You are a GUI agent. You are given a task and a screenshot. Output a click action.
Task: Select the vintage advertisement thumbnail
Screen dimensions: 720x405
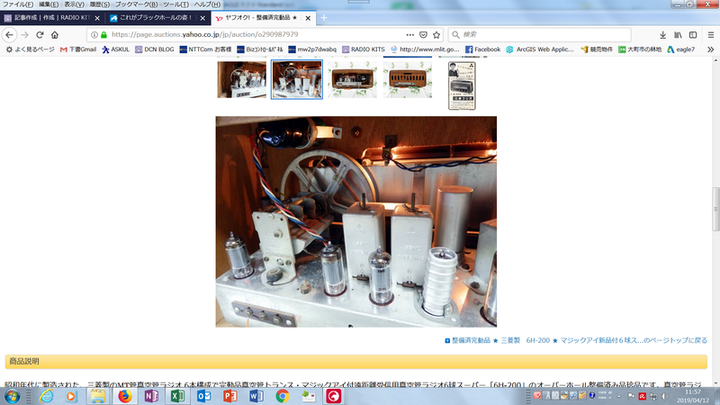point(462,85)
